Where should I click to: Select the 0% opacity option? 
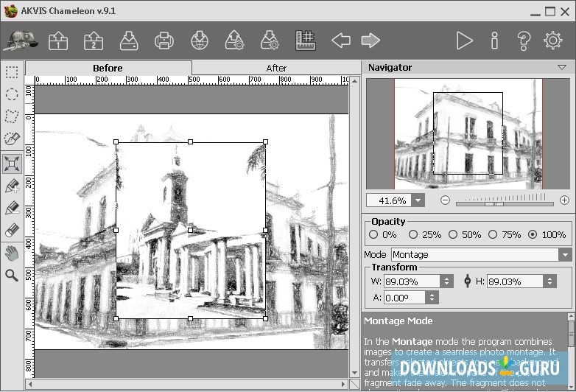click(x=373, y=234)
